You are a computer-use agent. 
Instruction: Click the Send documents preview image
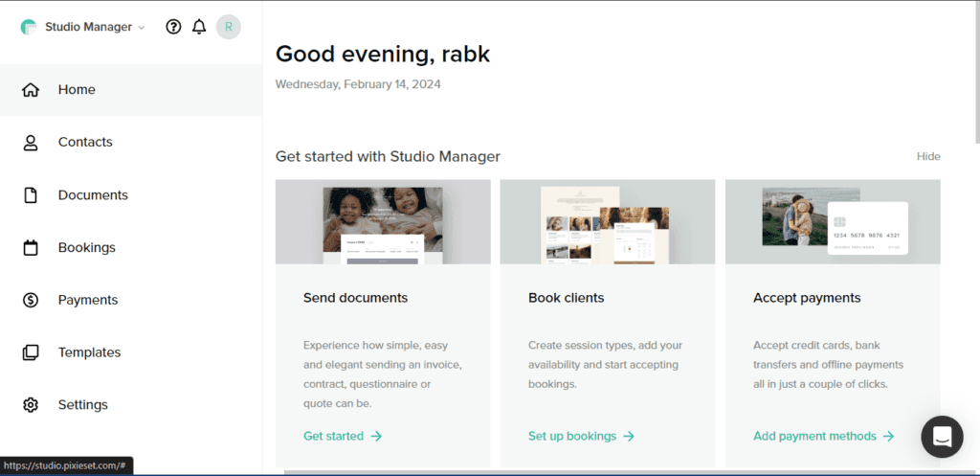[383, 221]
